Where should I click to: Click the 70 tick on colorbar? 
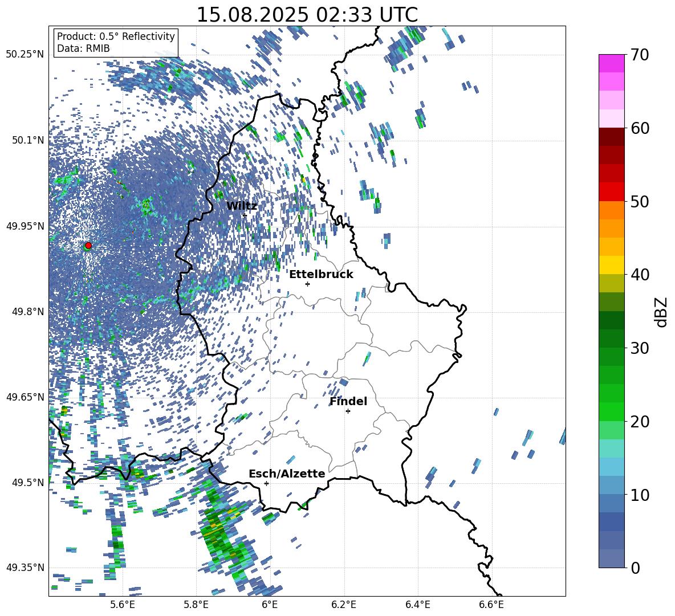tap(639, 55)
